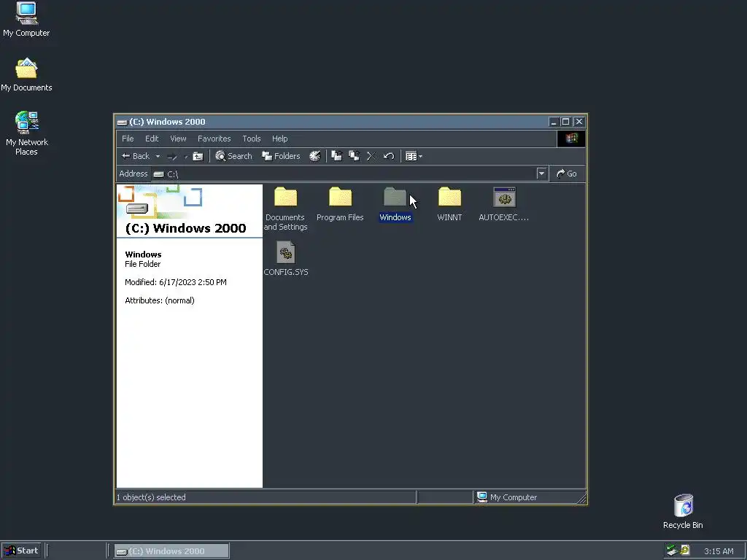This screenshot has height=560, width=747.
Task: Select the Program Files folder
Action: tap(340, 205)
